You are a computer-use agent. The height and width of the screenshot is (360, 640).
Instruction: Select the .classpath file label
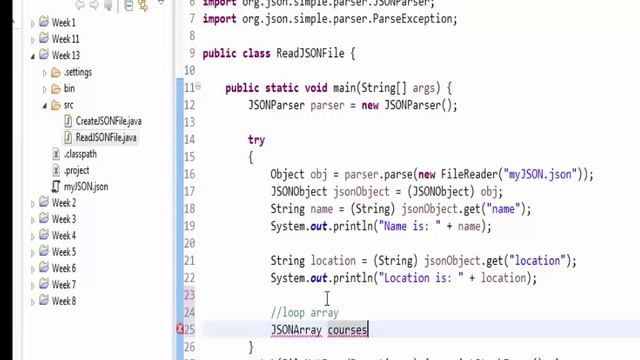click(80, 154)
